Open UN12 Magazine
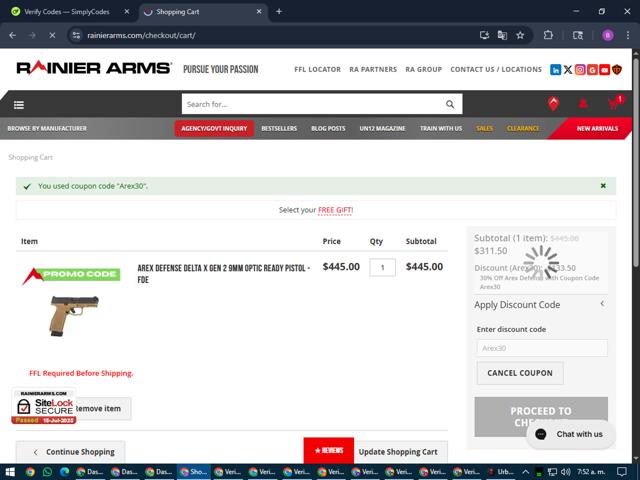This screenshot has width=640, height=480. pos(382,128)
